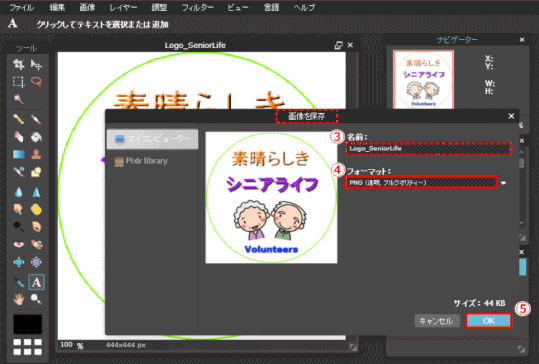The height and width of the screenshot is (364, 539).
Task: Select the Lasso tool
Action: (x=36, y=81)
